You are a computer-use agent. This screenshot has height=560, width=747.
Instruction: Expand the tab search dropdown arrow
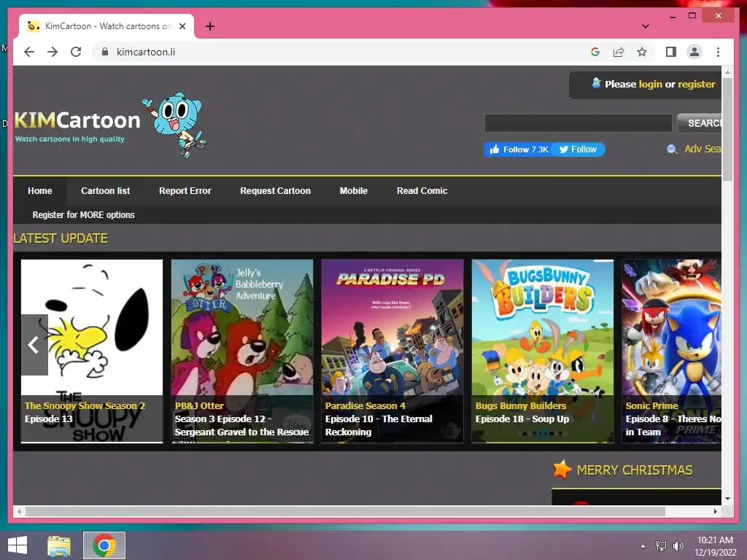tap(645, 26)
